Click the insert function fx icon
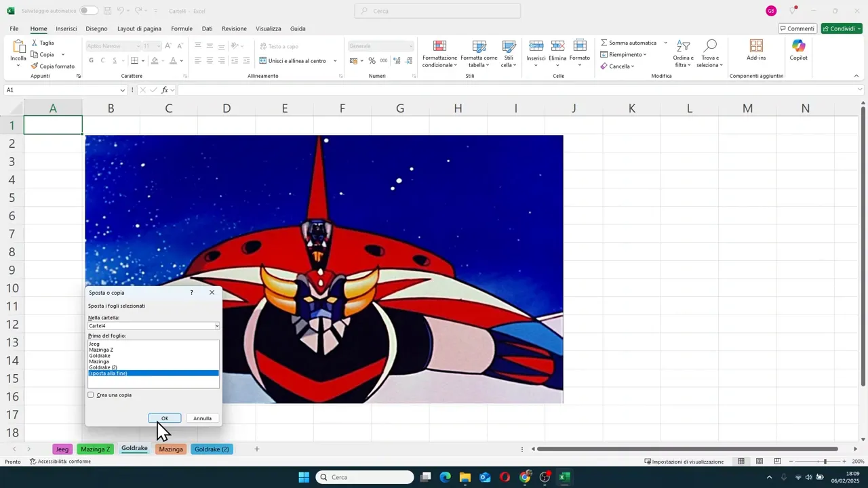The width and height of the screenshot is (868, 488). (165, 90)
